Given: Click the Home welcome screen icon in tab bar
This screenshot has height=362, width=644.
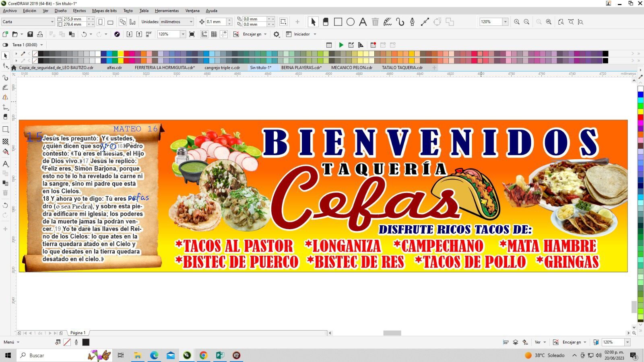Looking at the screenshot, I should (x=14, y=68).
